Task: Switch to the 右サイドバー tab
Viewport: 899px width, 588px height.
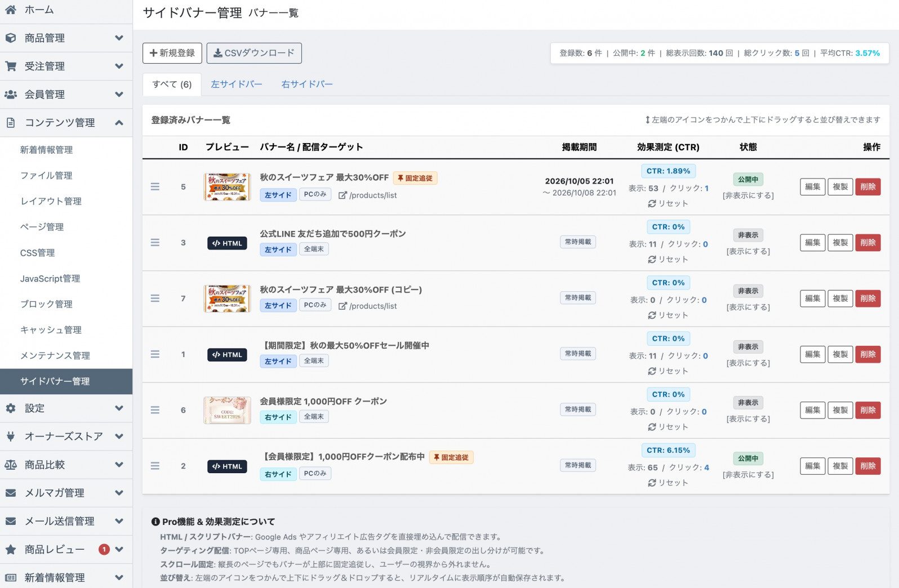Action: [307, 84]
